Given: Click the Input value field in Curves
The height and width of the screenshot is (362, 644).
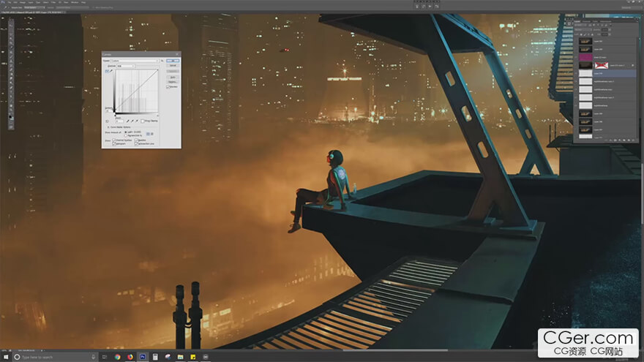Looking at the screenshot, I should 119,121.
